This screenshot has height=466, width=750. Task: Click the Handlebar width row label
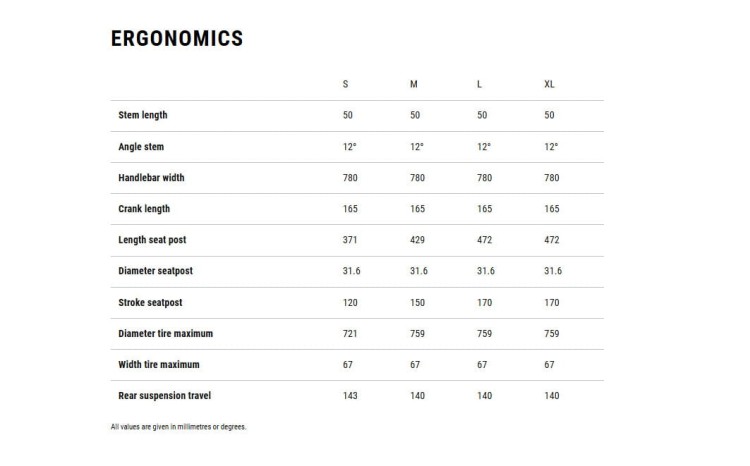pos(151,178)
